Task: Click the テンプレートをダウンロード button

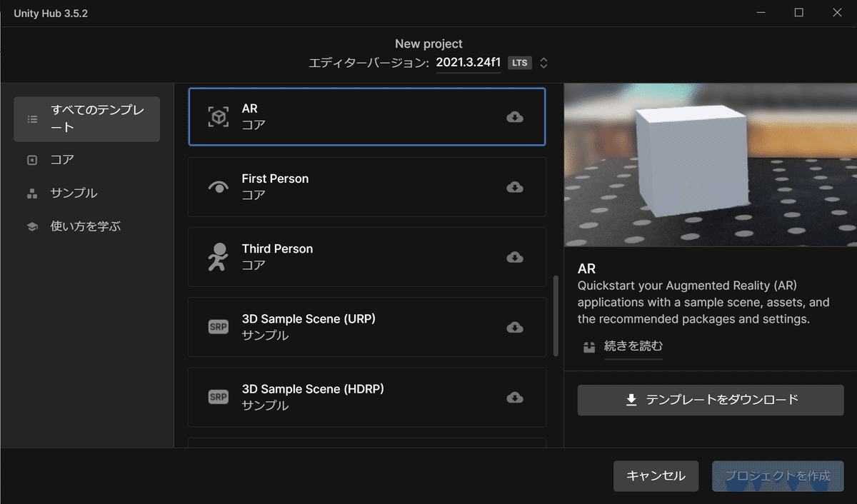Action: [710, 400]
